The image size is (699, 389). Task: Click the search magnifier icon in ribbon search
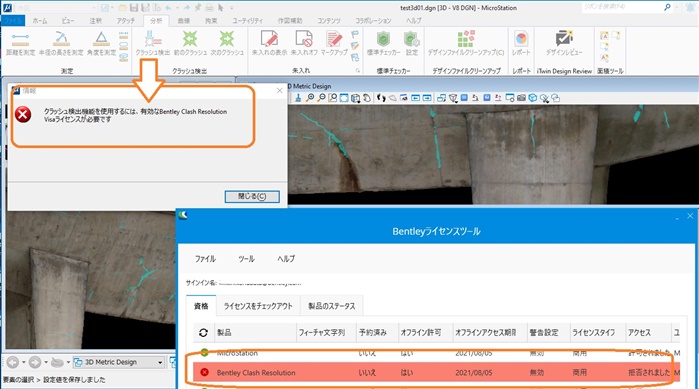667,7
